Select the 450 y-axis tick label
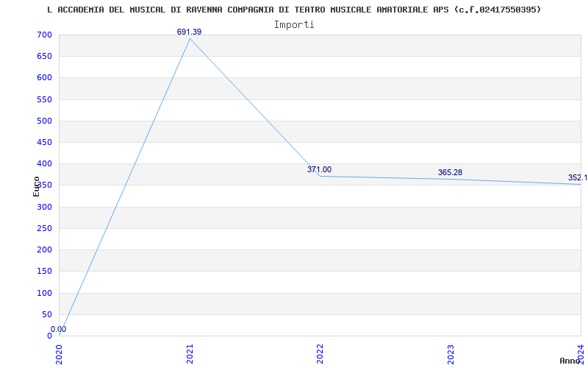Viewport: 588px width, 368px height. 44,142
